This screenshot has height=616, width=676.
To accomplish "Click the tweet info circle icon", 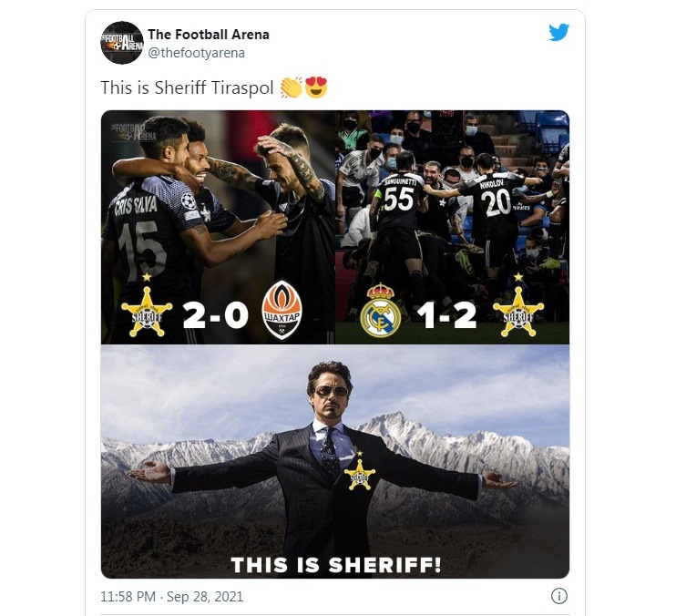I will [559, 596].
